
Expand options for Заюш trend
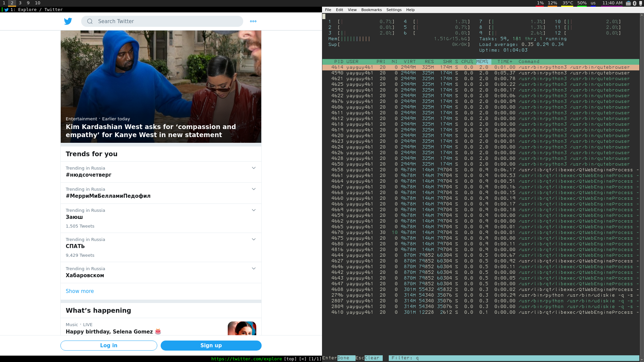(254, 210)
